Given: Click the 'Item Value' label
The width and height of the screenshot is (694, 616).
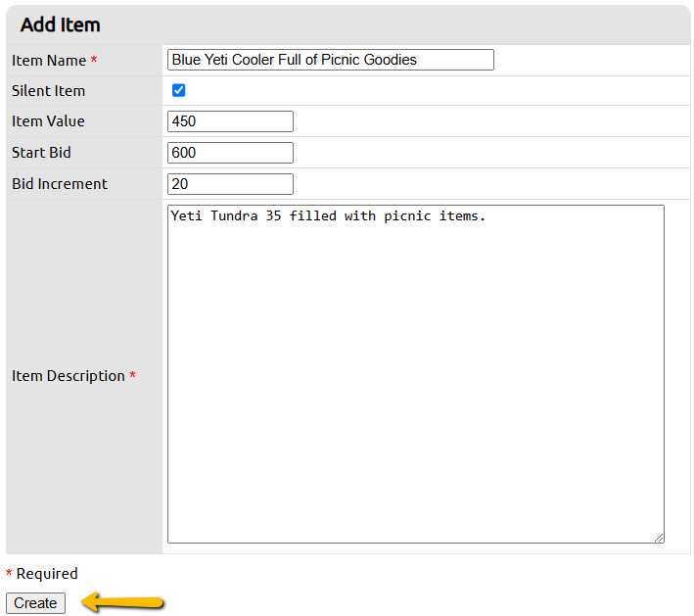Looking at the screenshot, I should [x=48, y=121].
